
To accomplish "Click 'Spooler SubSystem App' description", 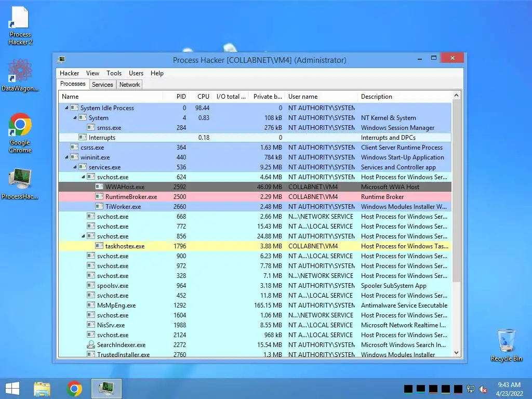I will 394,286.
